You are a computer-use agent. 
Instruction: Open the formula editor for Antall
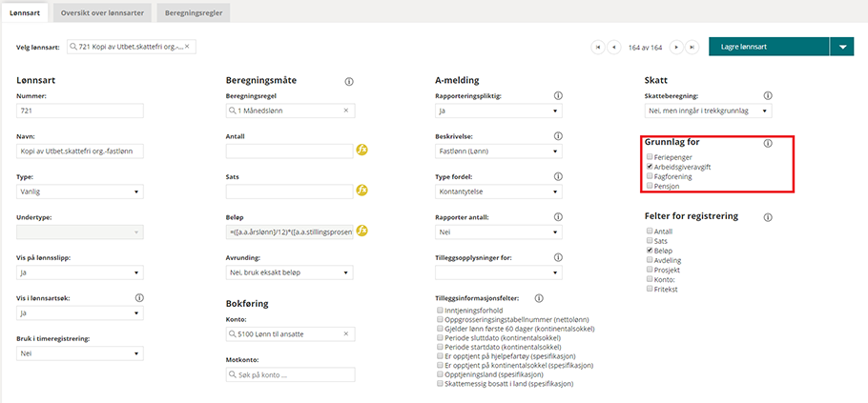pos(362,150)
